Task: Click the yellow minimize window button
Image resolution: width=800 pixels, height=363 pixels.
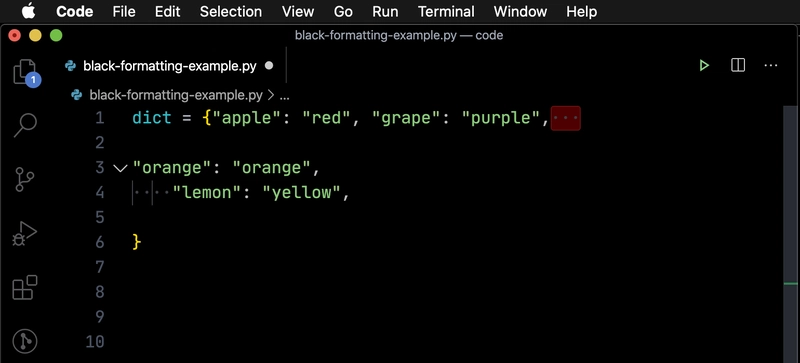Action: tap(35, 35)
